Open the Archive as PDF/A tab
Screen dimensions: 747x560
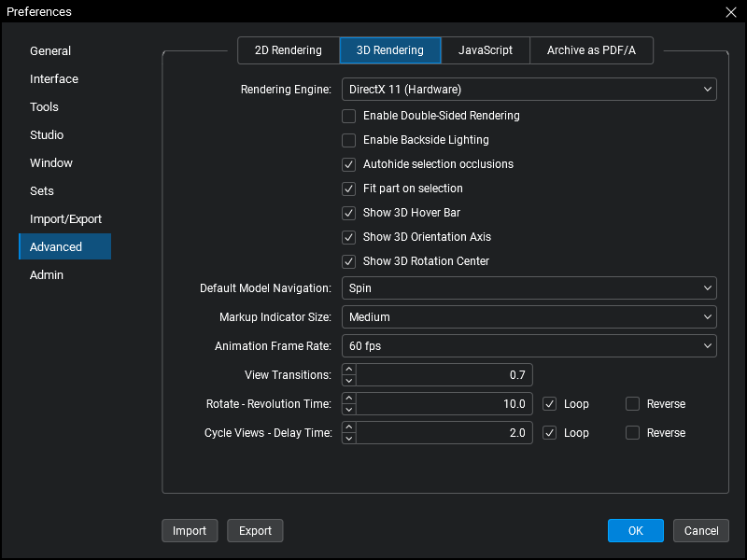(591, 50)
